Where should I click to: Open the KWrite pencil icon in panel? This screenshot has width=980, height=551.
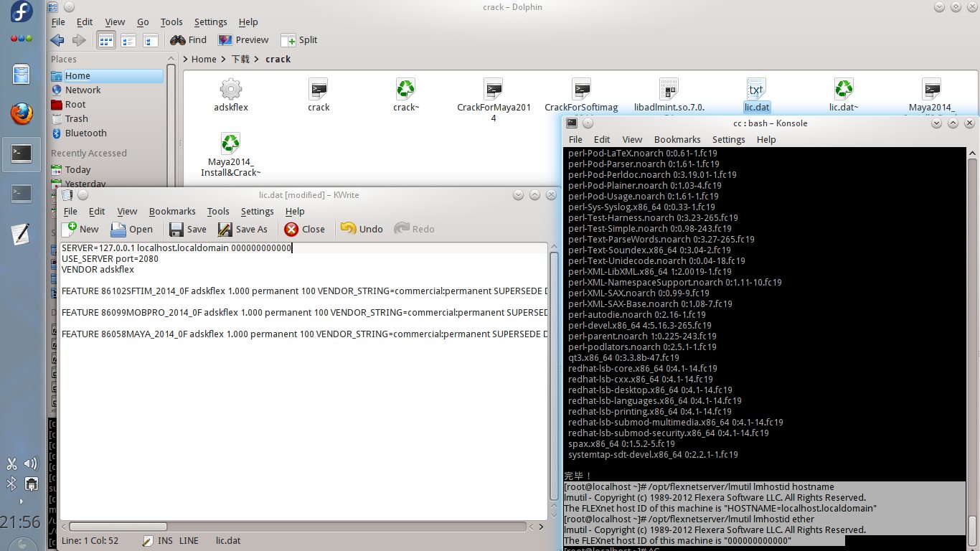(22, 233)
